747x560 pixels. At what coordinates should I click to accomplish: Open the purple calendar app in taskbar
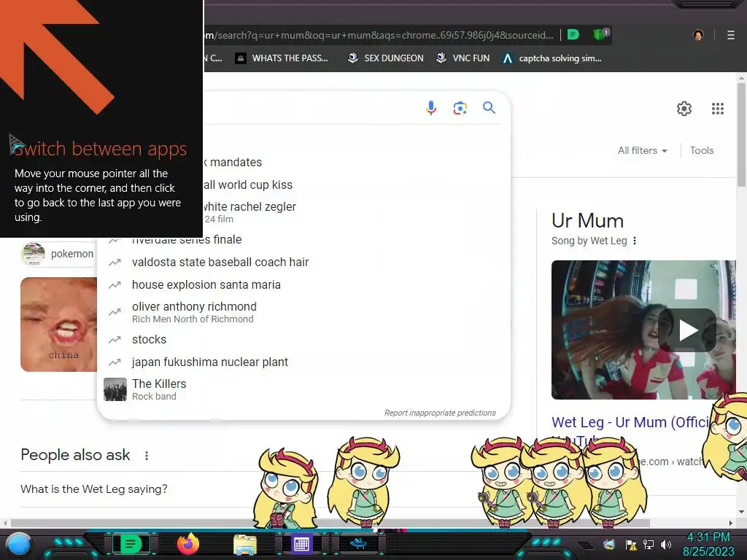pyautogui.click(x=301, y=544)
